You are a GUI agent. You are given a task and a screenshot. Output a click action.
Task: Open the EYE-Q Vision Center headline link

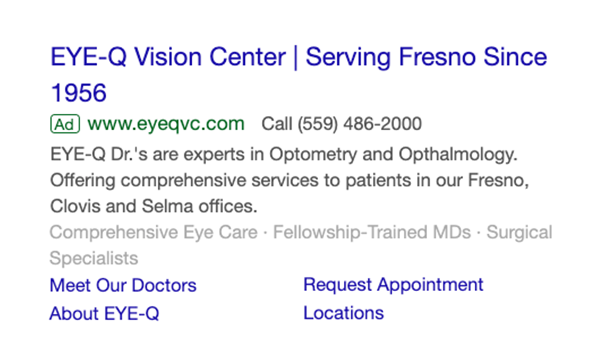click(168, 57)
